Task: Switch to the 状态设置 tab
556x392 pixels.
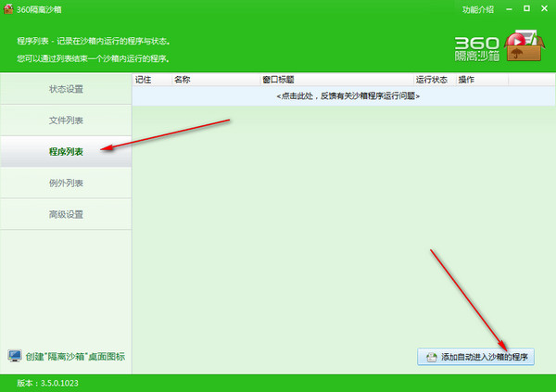Action: (x=66, y=90)
